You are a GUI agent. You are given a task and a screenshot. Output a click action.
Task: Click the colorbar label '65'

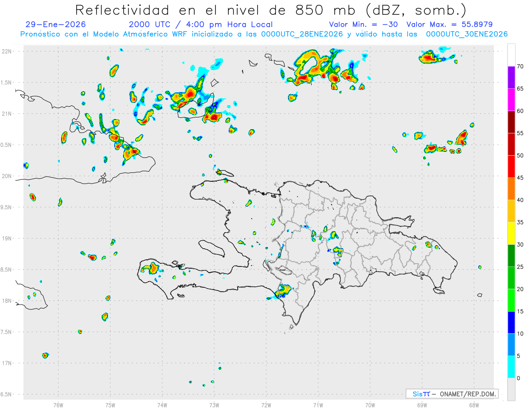[x=520, y=89]
